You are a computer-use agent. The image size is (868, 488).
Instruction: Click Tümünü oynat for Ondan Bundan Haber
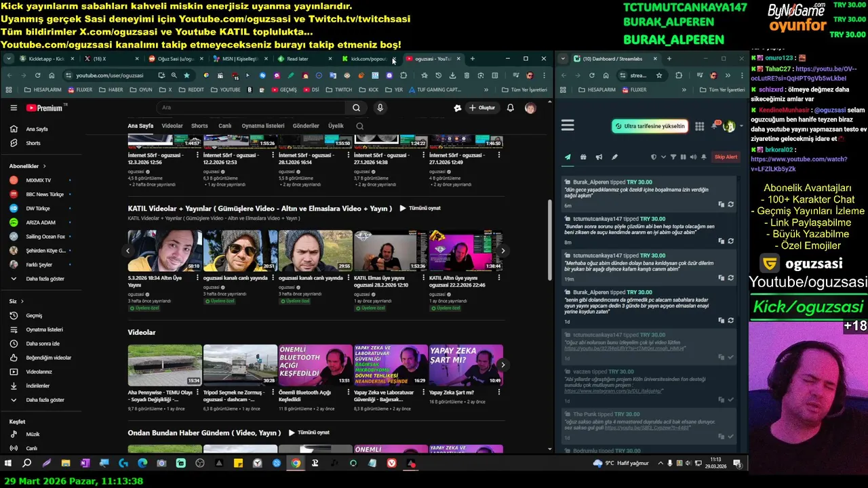tap(309, 432)
